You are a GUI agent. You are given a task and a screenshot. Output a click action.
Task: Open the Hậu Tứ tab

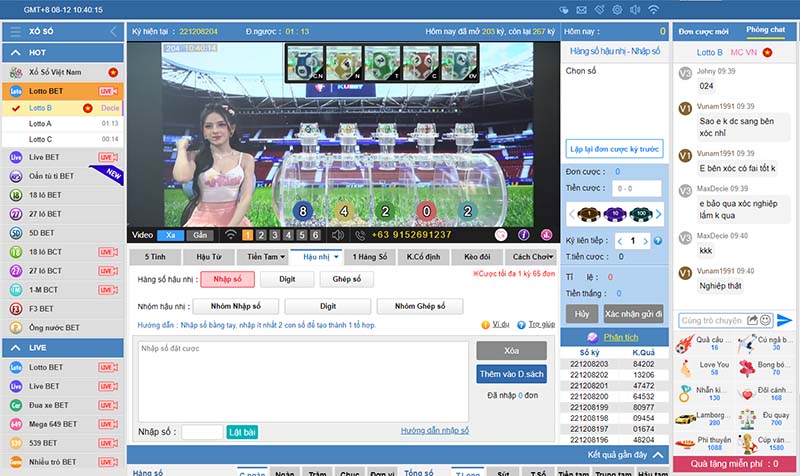pos(209,257)
